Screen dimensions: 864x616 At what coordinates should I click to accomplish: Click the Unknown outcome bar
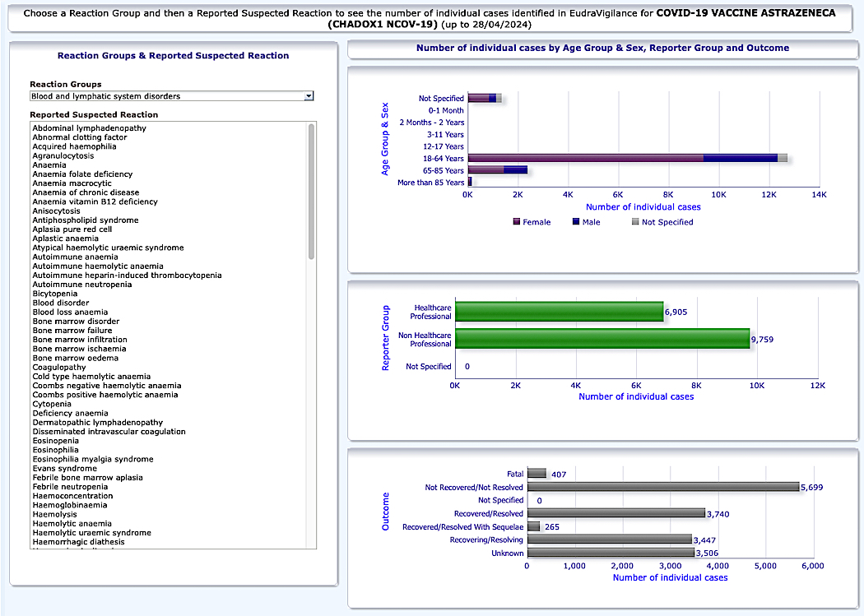(611, 553)
